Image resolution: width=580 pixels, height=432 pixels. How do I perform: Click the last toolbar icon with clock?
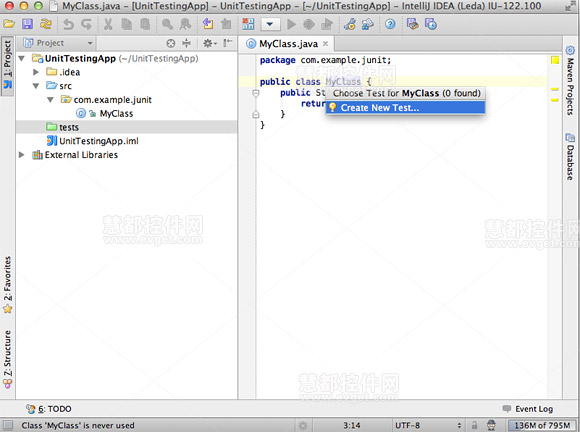431,24
